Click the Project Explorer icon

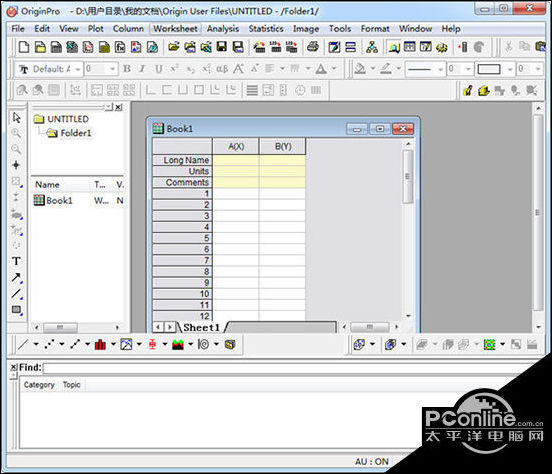click(x=394, y=47)
